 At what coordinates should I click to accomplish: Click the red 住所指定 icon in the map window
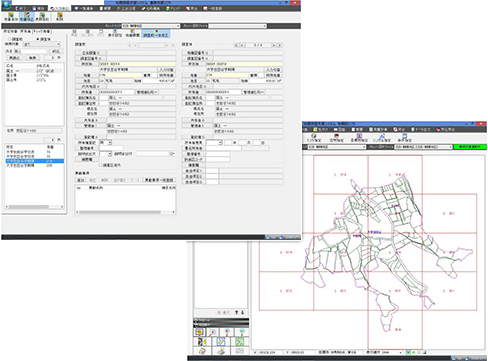(x=336, y=137)
